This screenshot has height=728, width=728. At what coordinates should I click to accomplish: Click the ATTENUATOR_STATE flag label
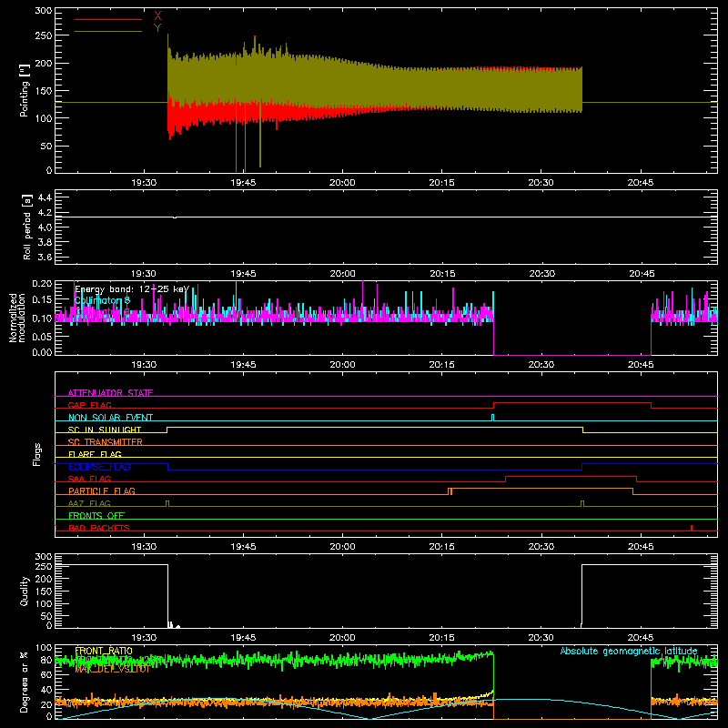click(x=110, y=393)
